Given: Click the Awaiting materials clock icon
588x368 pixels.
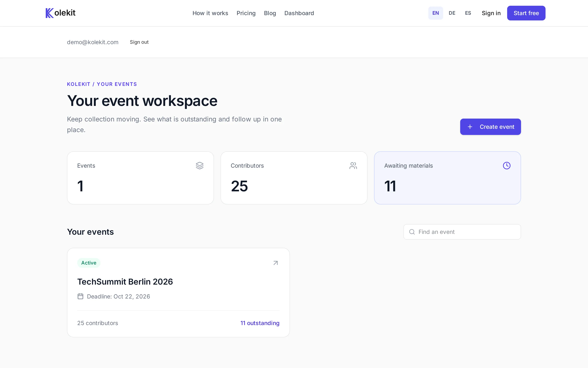Looking at the screenshot, I should click(507, 166).
